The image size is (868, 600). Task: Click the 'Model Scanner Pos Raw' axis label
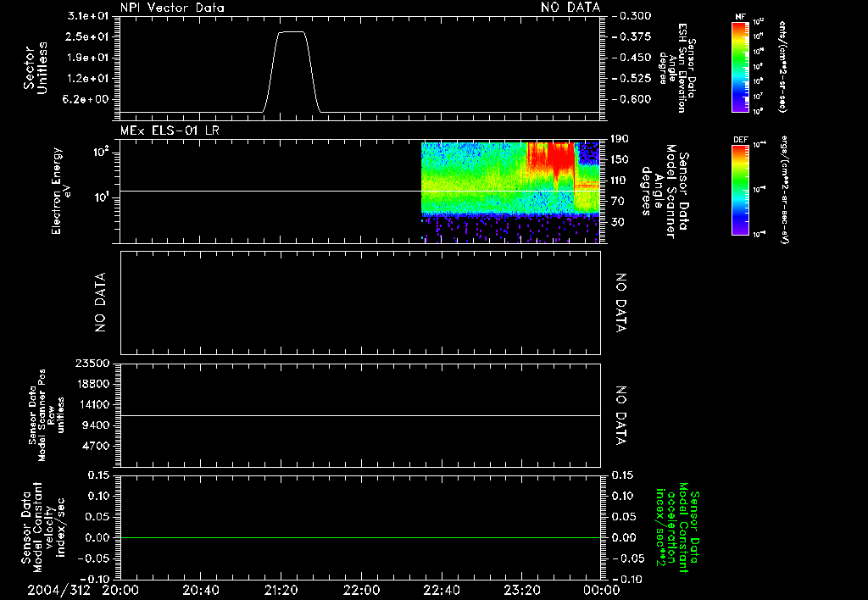(x=47, y=415)
